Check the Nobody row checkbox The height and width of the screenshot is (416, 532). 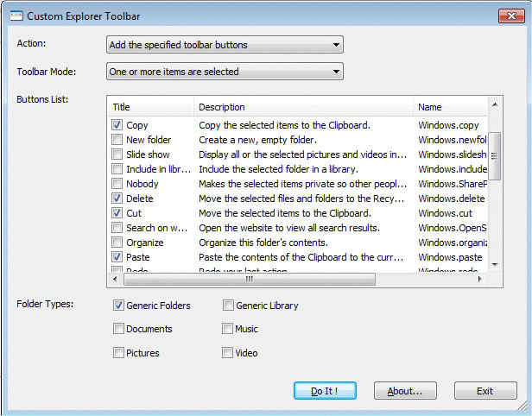tap(117, 184)
